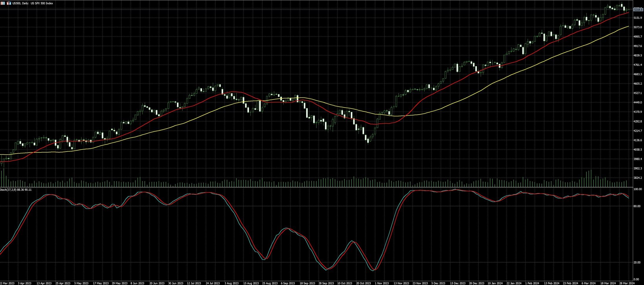Click the 15 Dec 2023 date label
Viewport: 644px width, 285px height.
458,283
